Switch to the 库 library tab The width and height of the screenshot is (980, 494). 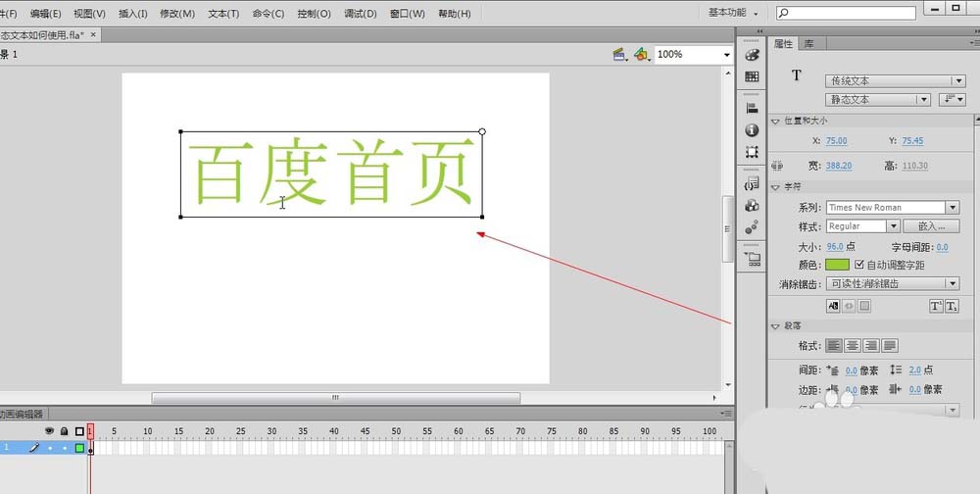808,43
